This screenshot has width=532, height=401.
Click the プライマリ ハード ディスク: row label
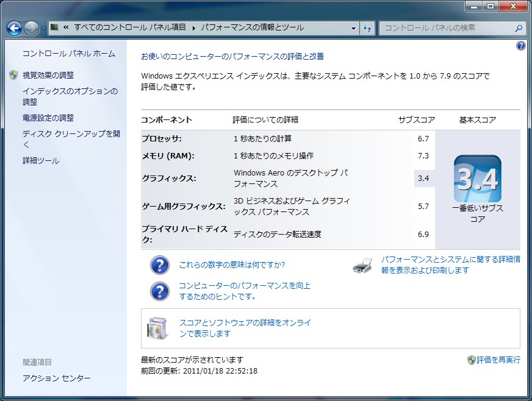185,234
